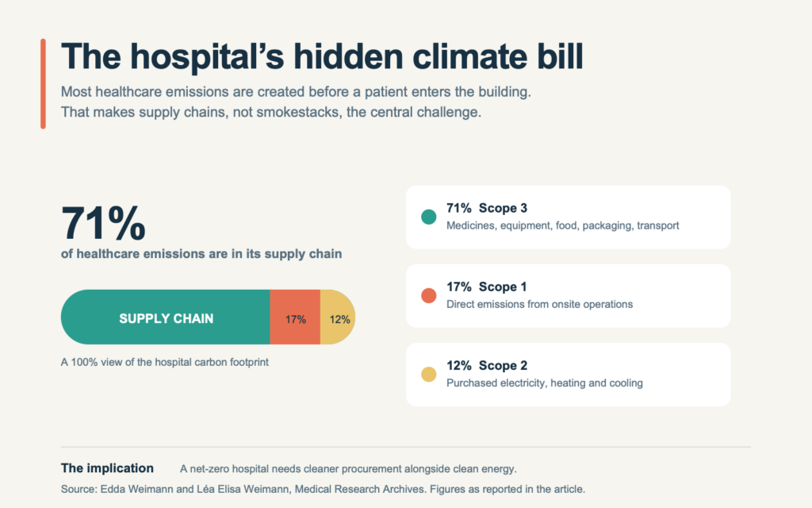The height and width of the screenshot is (508, 812).
Task: Select the green SUPPLY CHAIN bar segment
Action: tap(166, 317)
